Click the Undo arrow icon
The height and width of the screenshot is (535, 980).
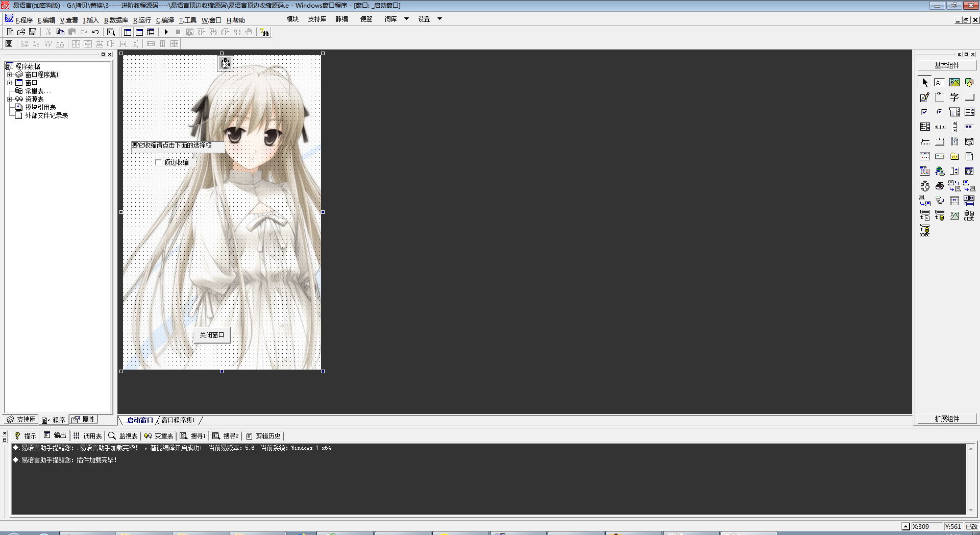tap(95, 32)
